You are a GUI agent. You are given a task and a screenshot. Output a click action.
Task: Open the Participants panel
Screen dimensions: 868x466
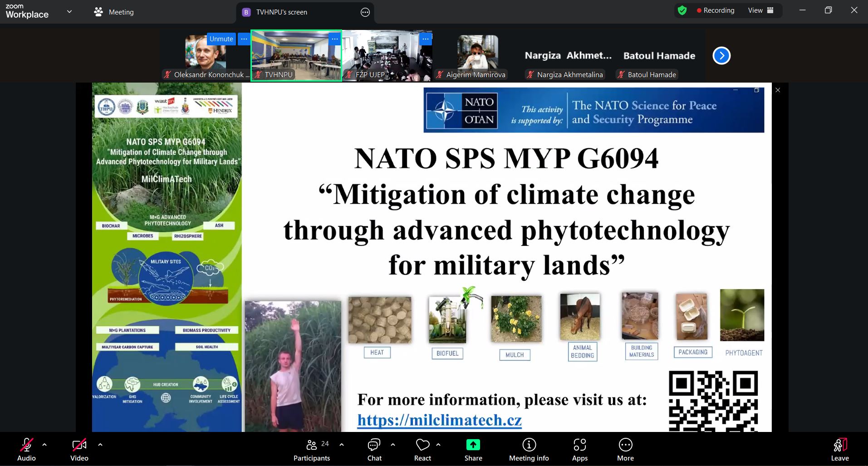(312, 450)
